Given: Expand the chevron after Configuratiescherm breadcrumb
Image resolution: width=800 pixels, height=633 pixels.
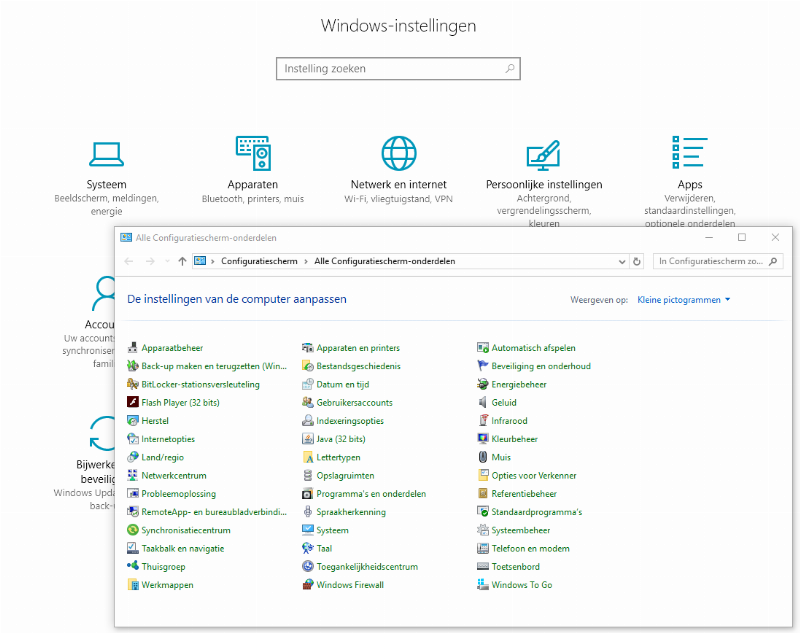Looking at the screenshot, I should (306, 261).
